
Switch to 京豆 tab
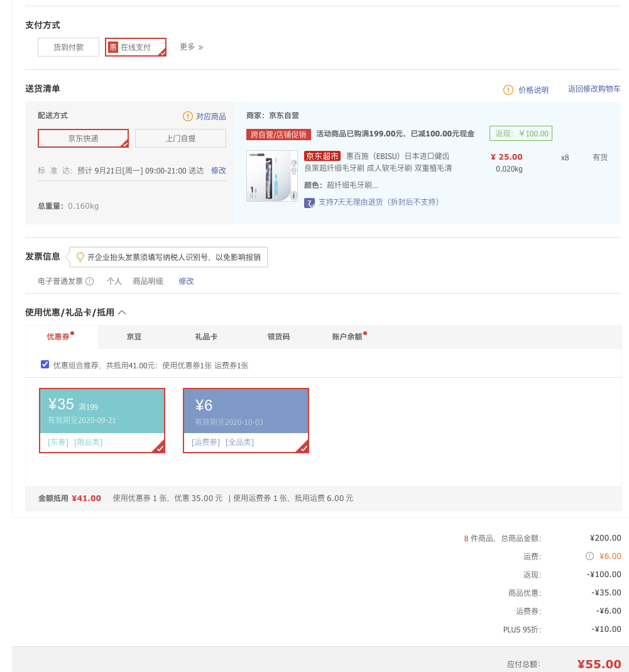(x=134, y=337)
